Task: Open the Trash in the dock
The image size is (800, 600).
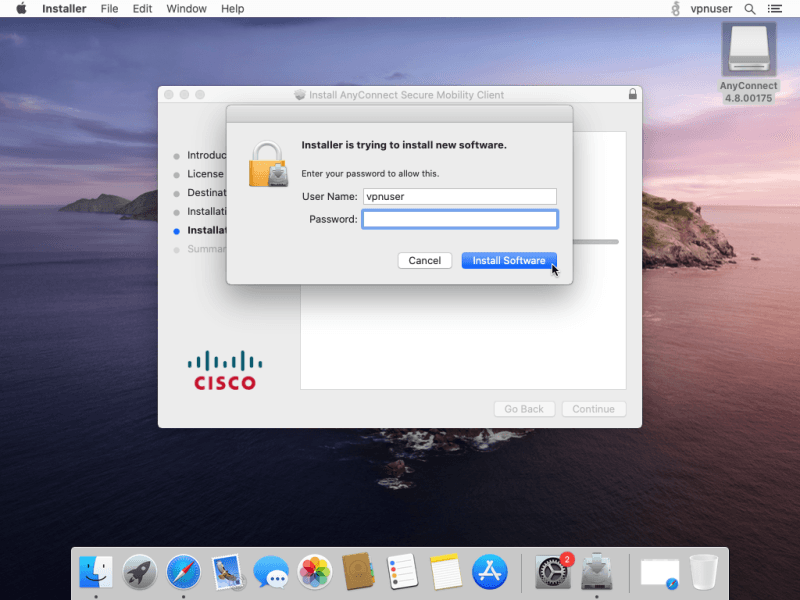Action: pos(704,572)
